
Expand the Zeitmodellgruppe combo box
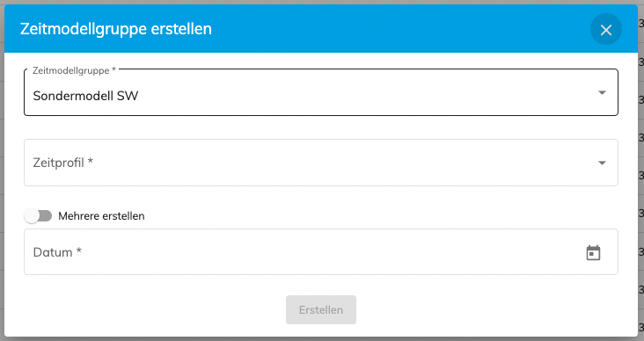point(321,92)
